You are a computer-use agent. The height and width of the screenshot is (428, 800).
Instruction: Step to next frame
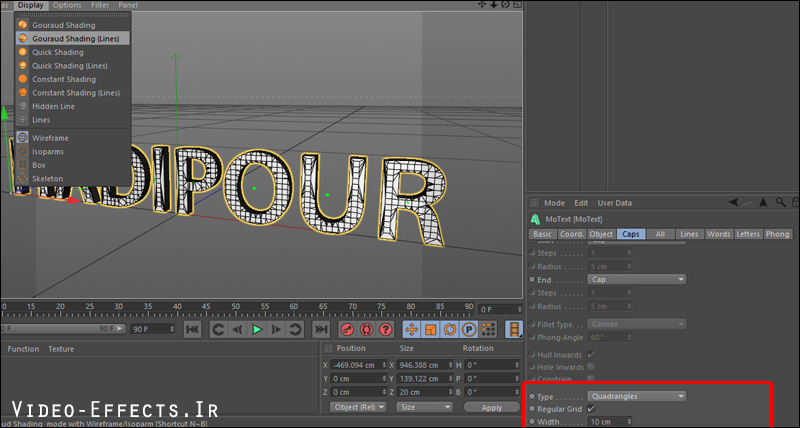276,330
